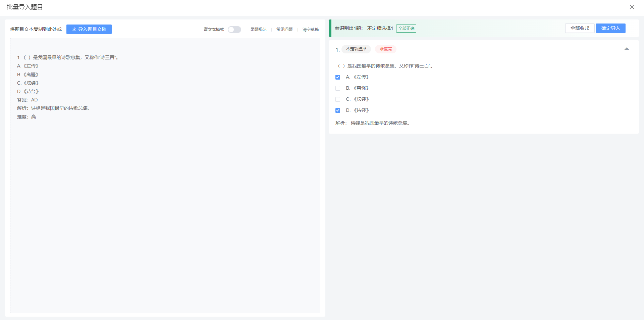Click the 全部收起 button
The width and height of the screenshot is (644, 320).
[580, 28]
